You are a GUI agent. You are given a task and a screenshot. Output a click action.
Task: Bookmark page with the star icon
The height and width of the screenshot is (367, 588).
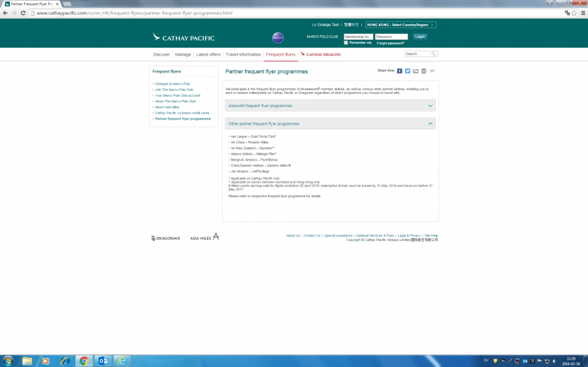click(576, 13)
